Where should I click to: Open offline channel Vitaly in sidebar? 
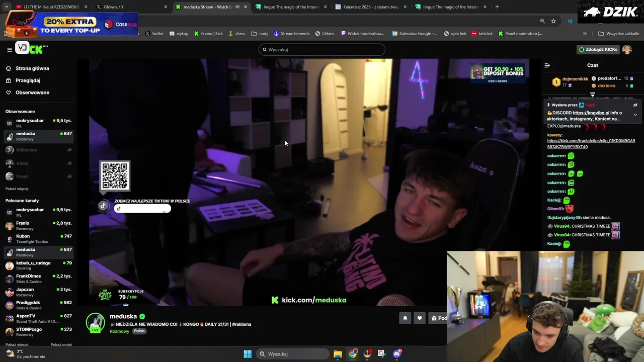click(x=38, y=163)
